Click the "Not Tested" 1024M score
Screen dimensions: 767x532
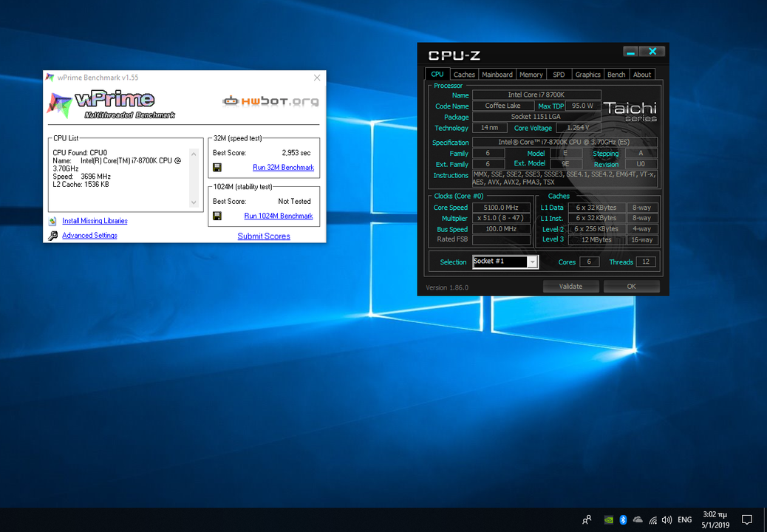(x=295, y=202)
